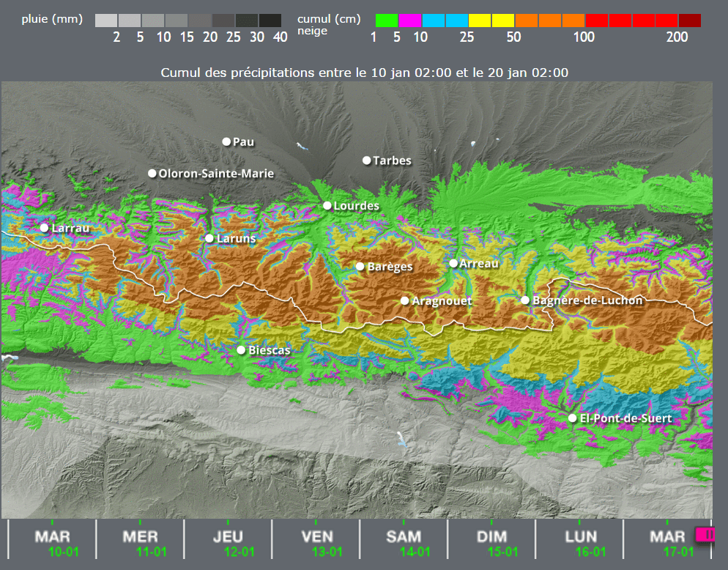Click the green snow legend swatch

coord(387,21)
